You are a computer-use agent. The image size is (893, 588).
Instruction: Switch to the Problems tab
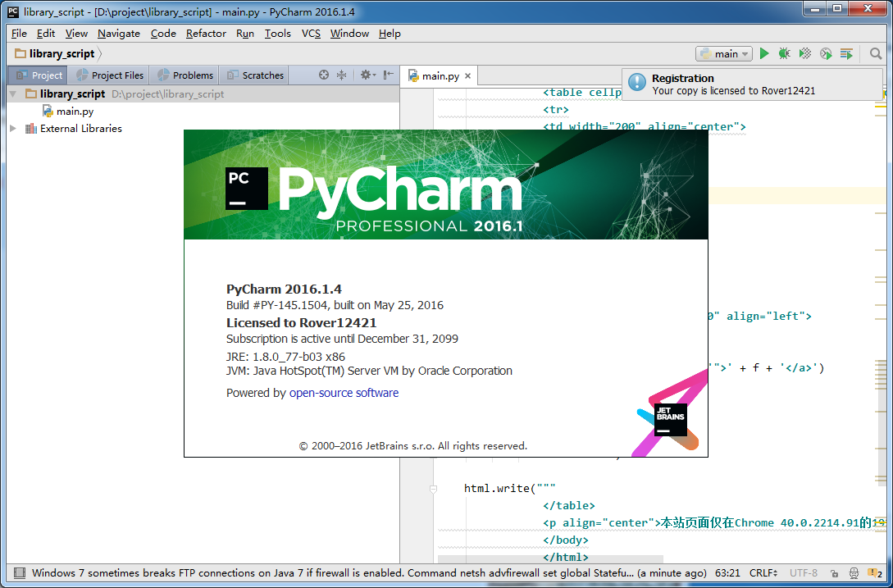tap(185, 75)
